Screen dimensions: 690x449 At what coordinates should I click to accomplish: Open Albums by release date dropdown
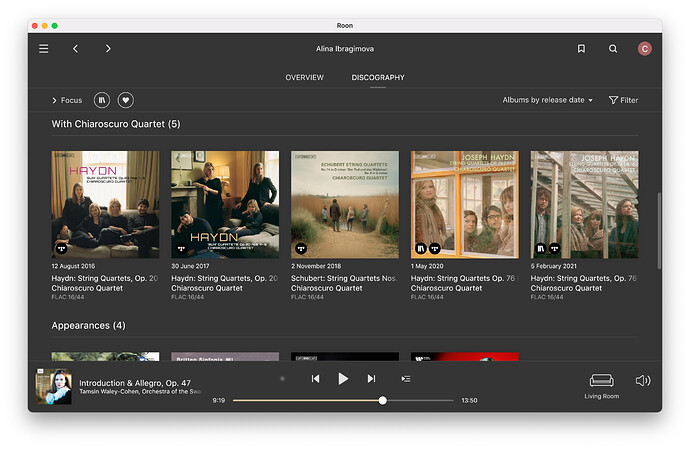[x=547, y=100]
